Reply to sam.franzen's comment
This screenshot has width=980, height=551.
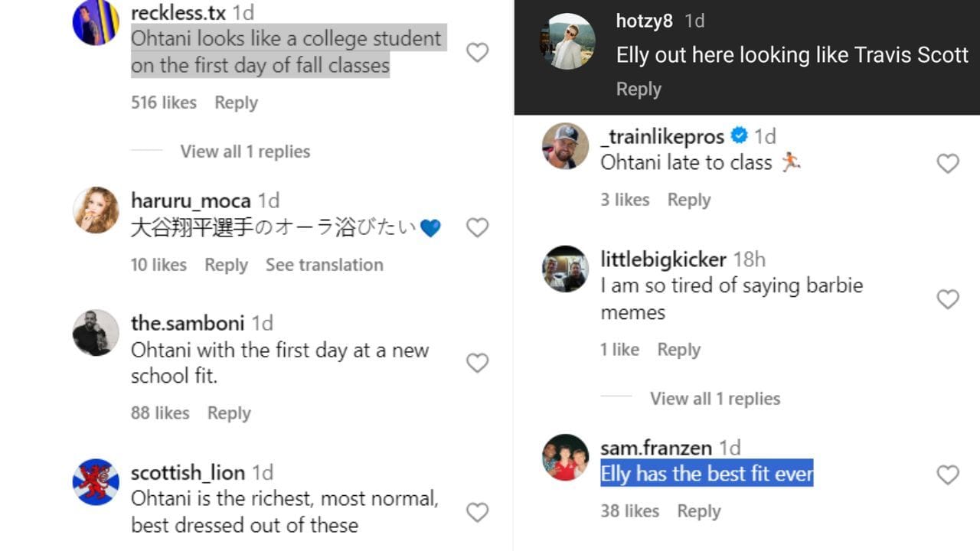[x=698, y=511]
